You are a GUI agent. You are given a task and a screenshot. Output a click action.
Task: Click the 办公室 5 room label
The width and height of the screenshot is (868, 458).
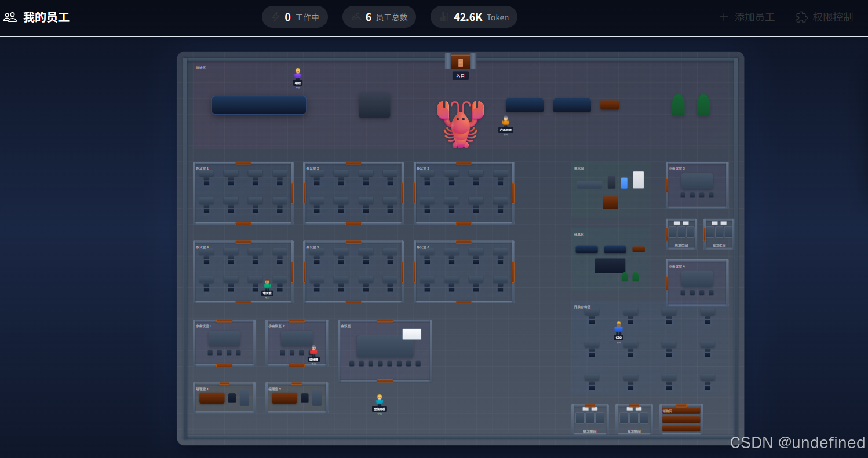pyautogui.click(x=313, y=247)
